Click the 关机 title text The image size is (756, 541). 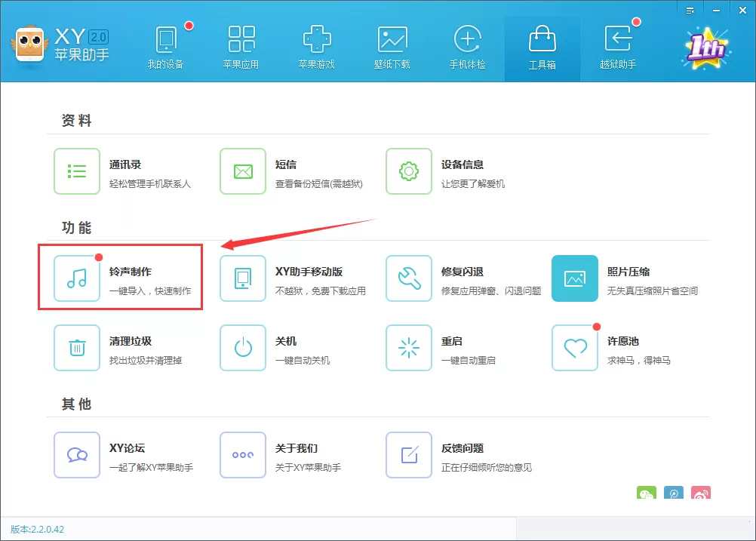pyautogui.click(x=286, y=341)
